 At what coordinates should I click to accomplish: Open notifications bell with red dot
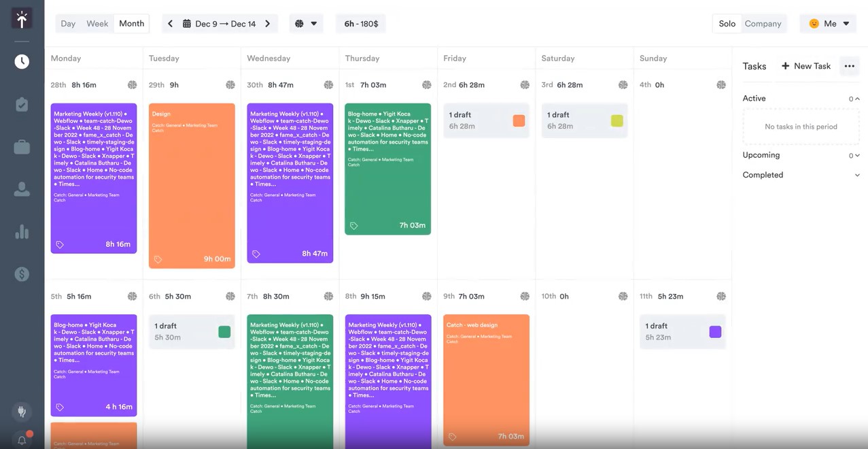pyautogui.click(x=21, y=440)
